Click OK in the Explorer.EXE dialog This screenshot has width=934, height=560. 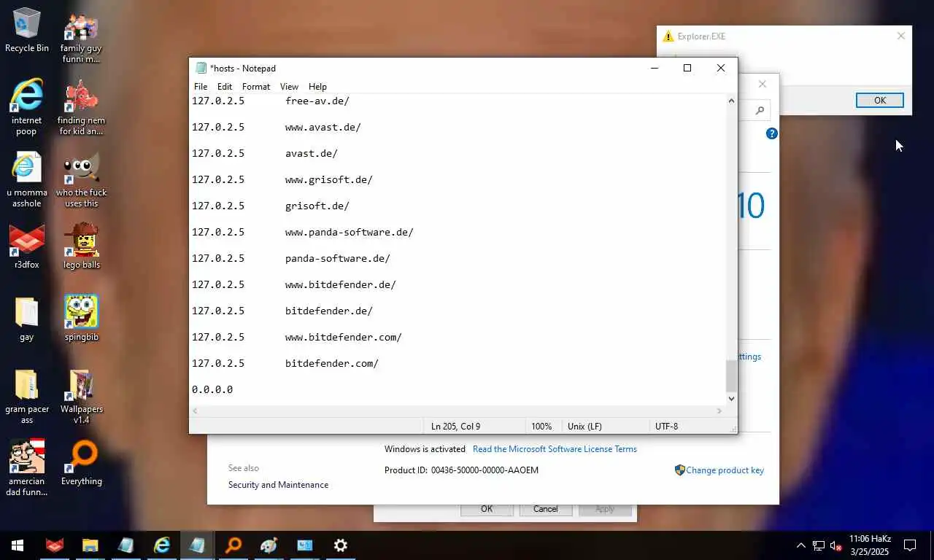click(879, 101)
